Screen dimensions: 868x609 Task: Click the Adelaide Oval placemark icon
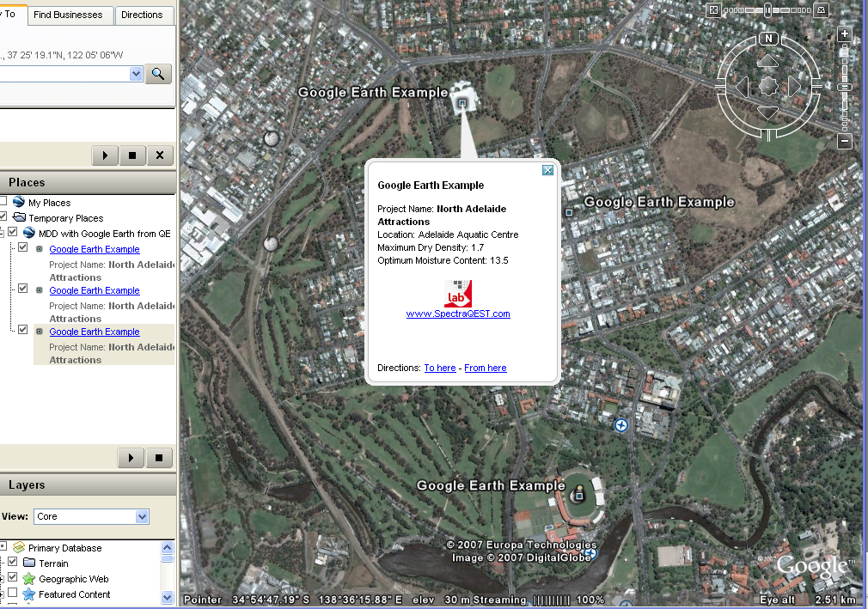(580, 494)
